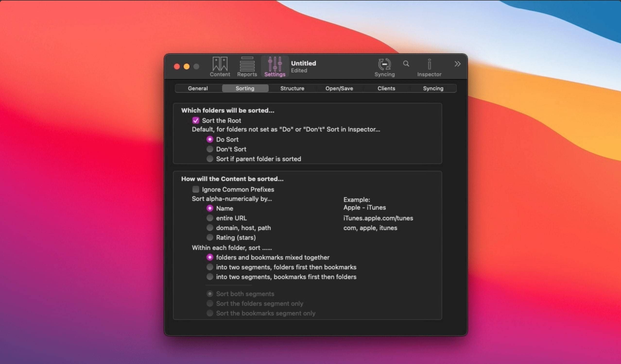The width and height of the screenshot is (621, 364).
Task: Switch to the Structure tab
Action: point(292,88)
